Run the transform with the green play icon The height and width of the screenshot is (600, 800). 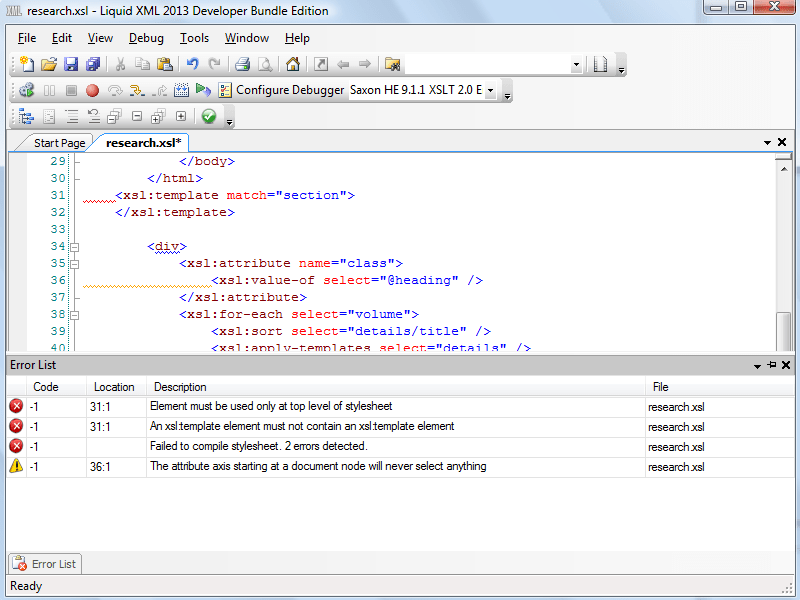click(203, 90)
